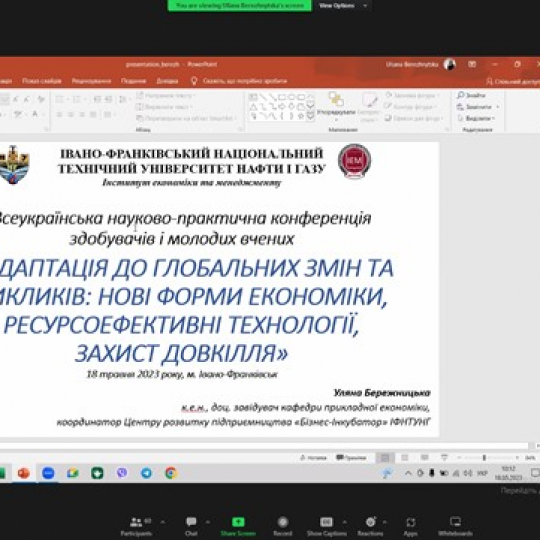Open the line spacing dropdown
Viewport: 540px width, 540px height.
[123, 100]
